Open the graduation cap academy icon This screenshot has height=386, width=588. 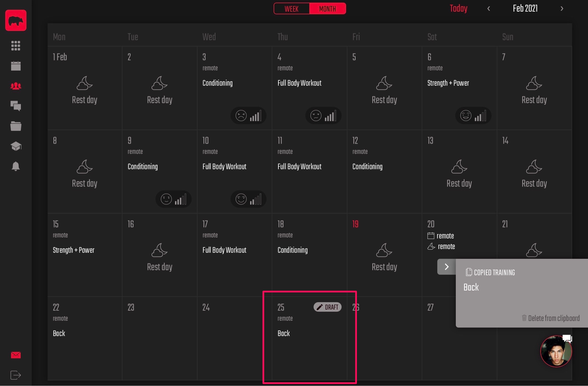pos(16,146)
